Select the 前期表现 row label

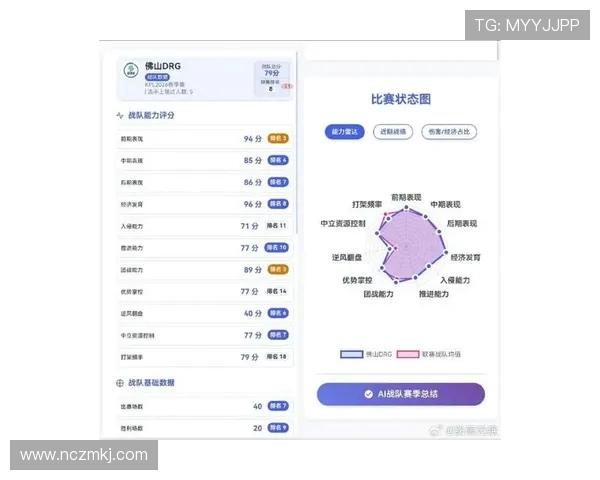pos(132,139)
